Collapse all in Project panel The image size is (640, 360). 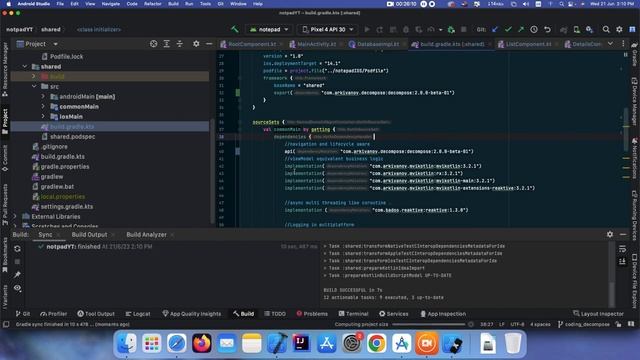tap(180, 44)
